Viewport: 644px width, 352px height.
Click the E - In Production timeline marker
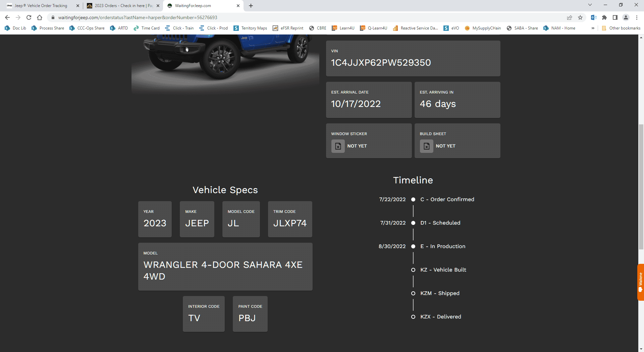coord(413,246)
